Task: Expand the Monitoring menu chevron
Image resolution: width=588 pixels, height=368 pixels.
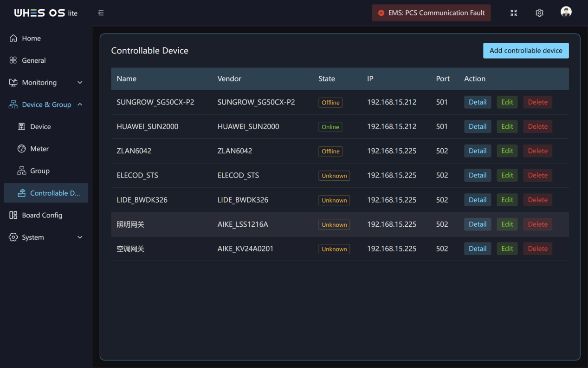Action: (x=80, y=83)
